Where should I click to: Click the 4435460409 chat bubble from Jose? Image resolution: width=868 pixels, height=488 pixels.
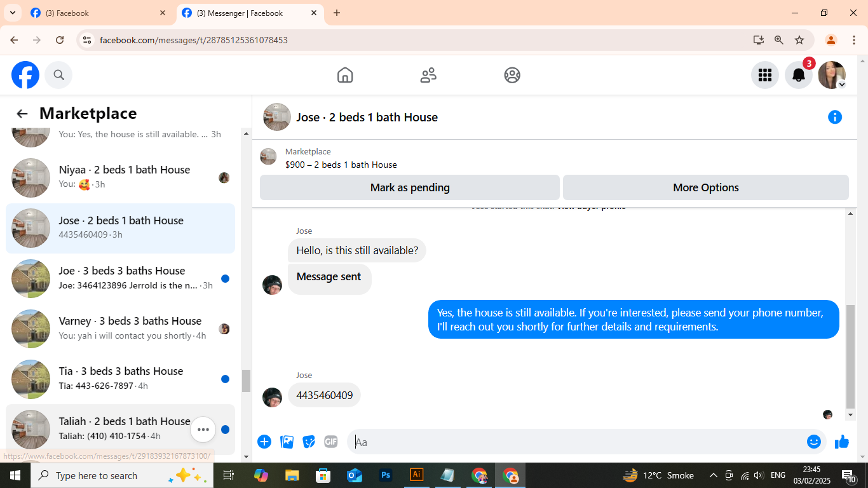pyautogui.click(x=324, y=395)
